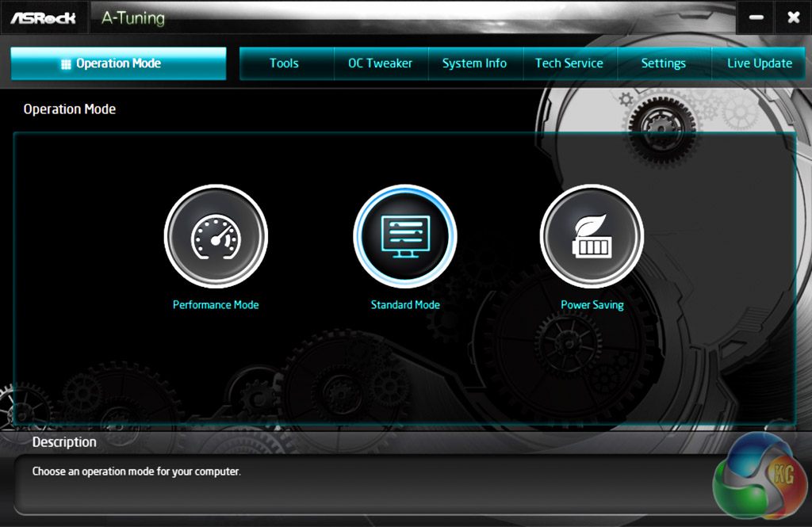Image resolution: width=812 pixels, height=527 pixels.
Task: Click the Description heading
Action: click(x=64, y=442)
